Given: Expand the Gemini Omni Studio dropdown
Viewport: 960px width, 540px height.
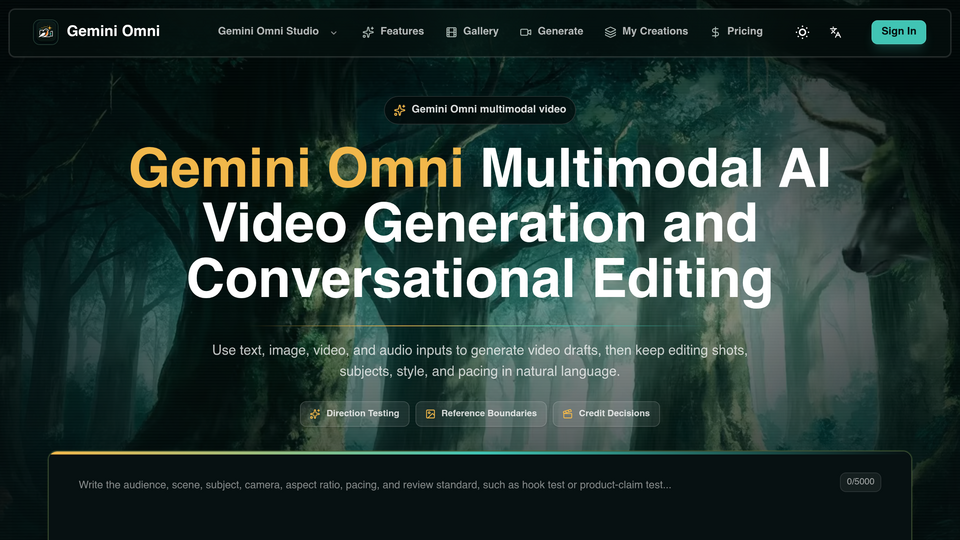Looking at the screenshot, I should [277, 32].
